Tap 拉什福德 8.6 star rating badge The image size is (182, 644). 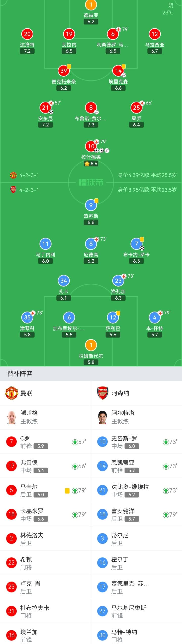91,164
